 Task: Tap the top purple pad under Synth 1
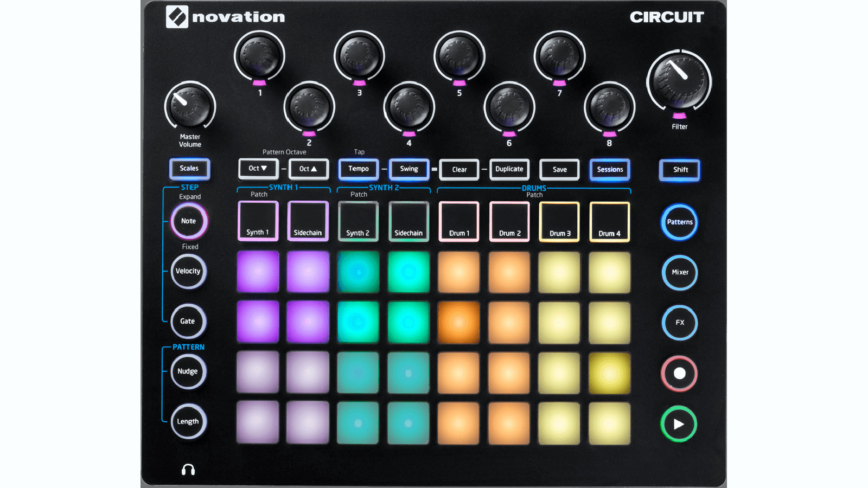pyautogui.click(x=258, y=272)
